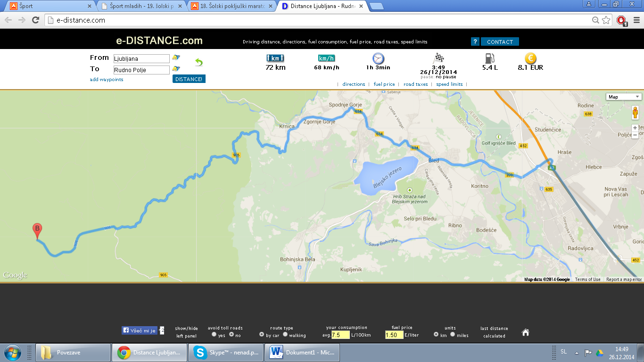The image size is (644, 362).
Task: Click the 'Terms of Use' map link
Action: [x=587, y=280]
